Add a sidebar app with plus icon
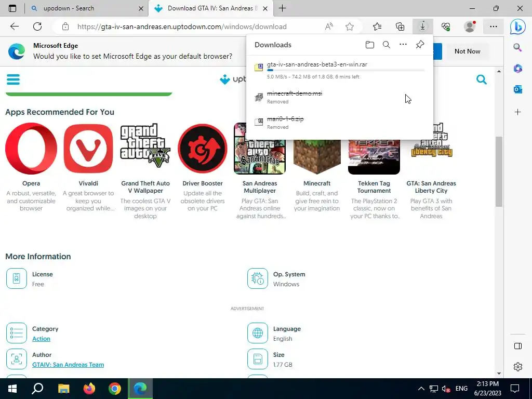Image resolution: width=532 pixels, height=399 pixels. (517, 112)
